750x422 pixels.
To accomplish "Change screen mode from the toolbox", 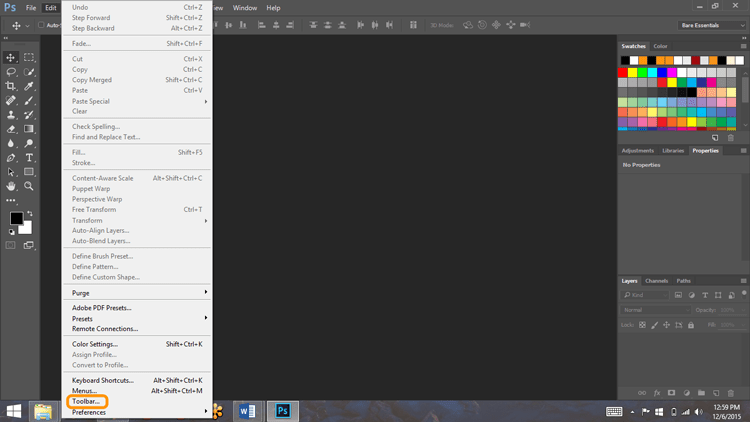I will click(x=29, y=245).
